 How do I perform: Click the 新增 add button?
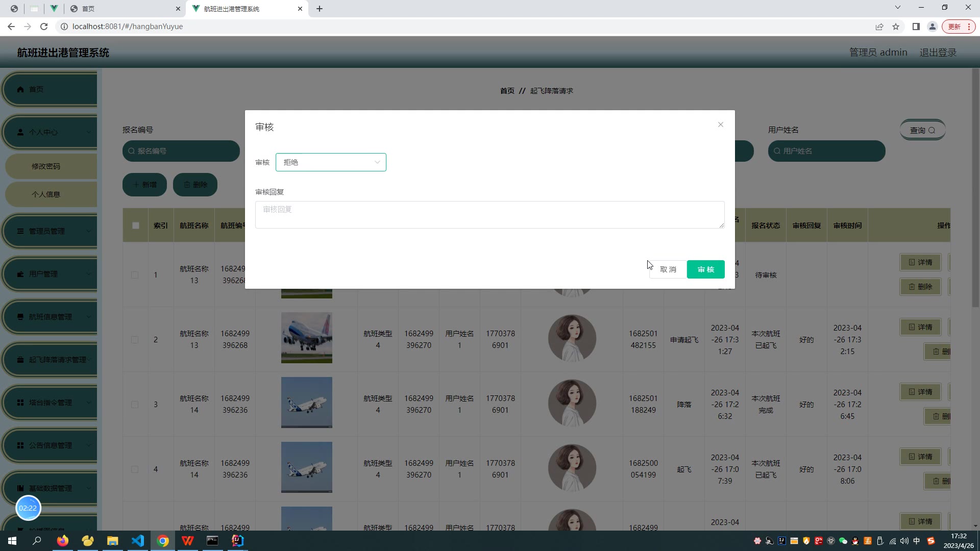coord(144,185)
